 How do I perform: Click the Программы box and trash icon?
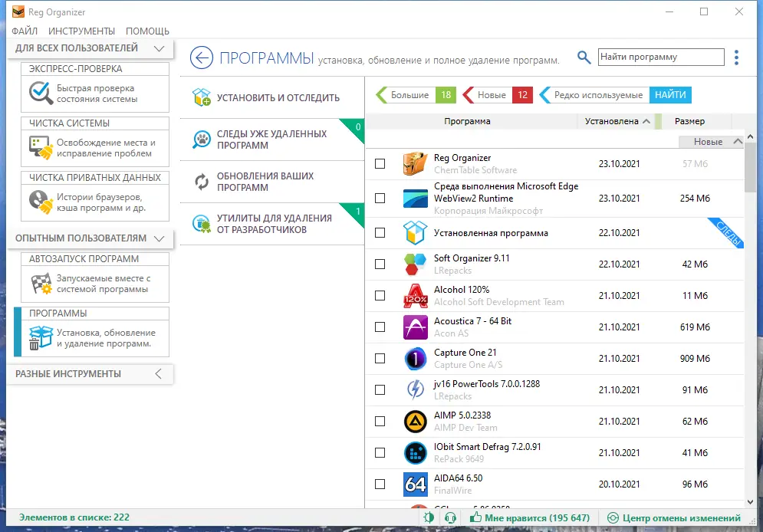(x=41, y=337)
